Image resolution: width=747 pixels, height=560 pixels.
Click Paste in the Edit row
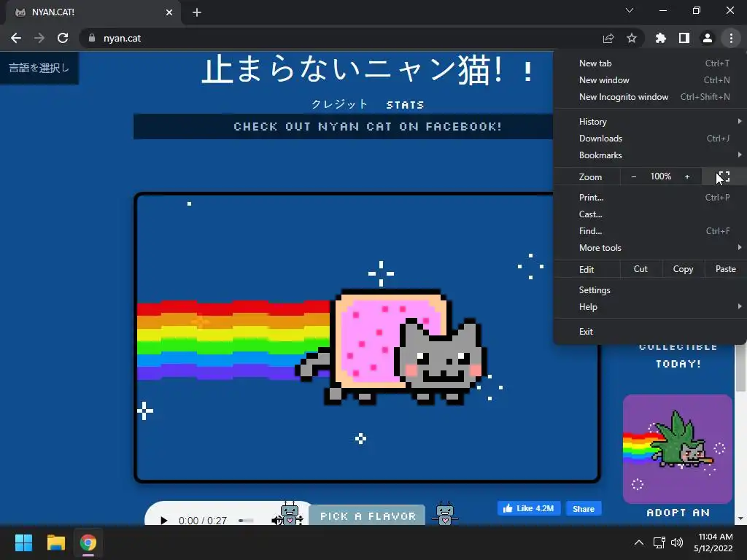click(x=725, y=269)
